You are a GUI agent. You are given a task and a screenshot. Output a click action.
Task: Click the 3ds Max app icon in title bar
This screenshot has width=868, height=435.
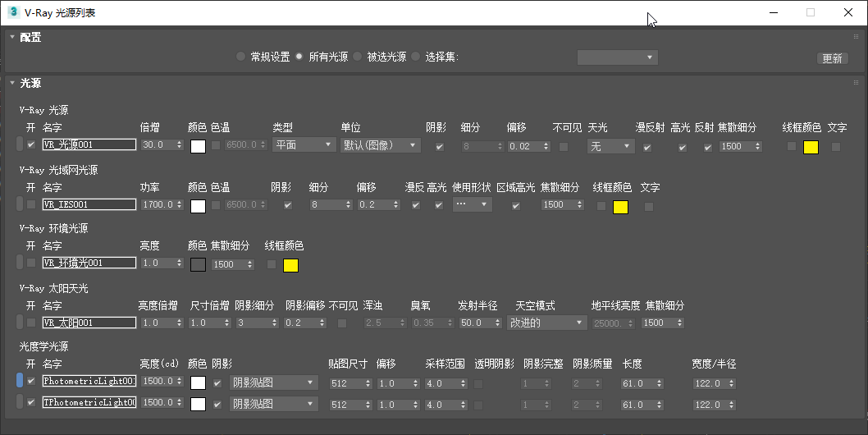[13, 12]
